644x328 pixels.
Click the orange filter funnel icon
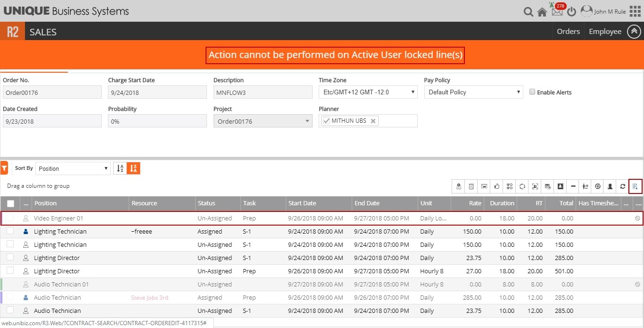pos(4,168)
